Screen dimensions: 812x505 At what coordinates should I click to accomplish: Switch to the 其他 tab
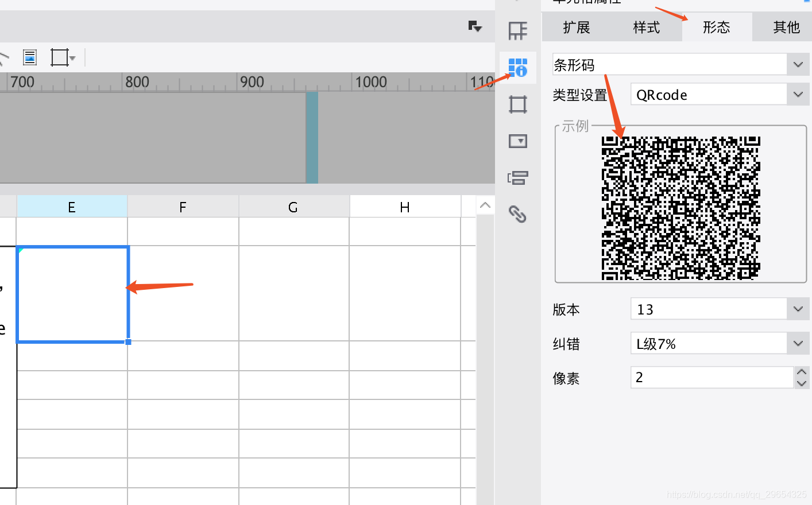[786, 27]
